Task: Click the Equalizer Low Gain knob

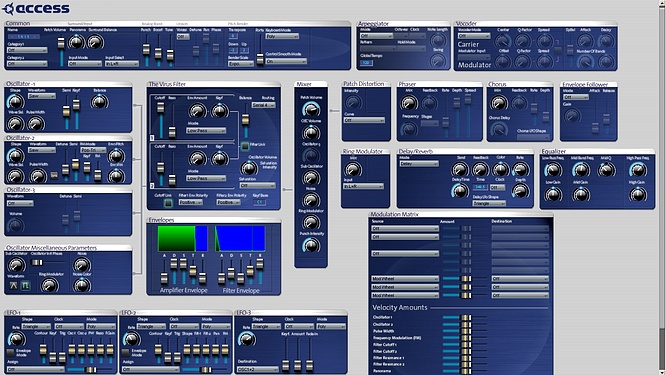Action: (x=553, y=195)
